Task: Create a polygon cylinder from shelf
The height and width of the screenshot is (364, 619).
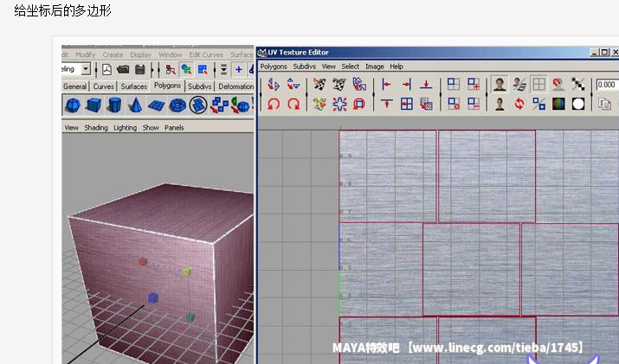Action: tap(114, 105)
